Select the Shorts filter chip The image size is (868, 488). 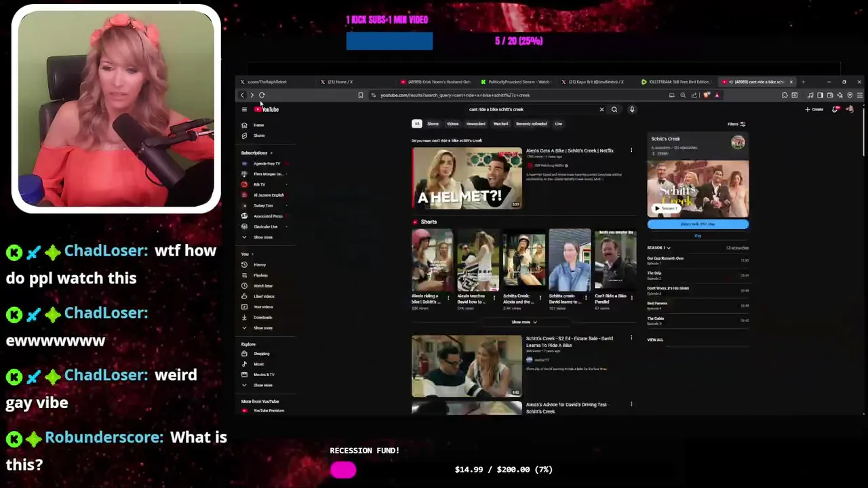[x=433, y=124]
